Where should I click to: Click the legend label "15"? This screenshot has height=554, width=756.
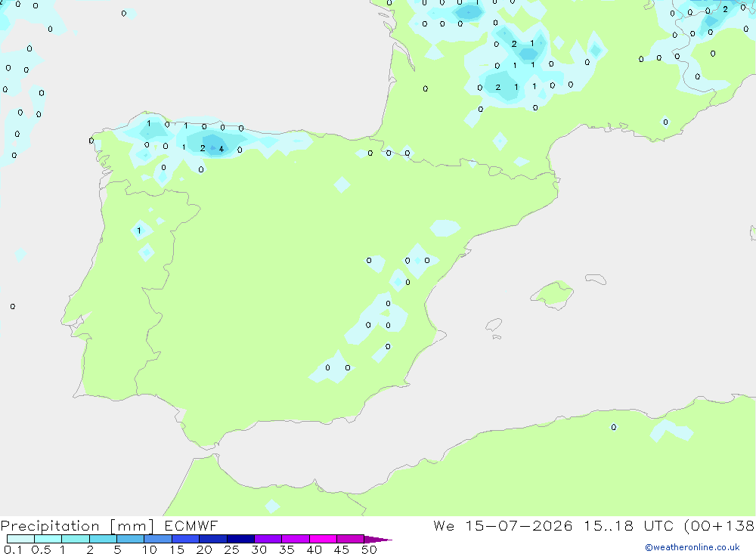[x=177, y=549]
